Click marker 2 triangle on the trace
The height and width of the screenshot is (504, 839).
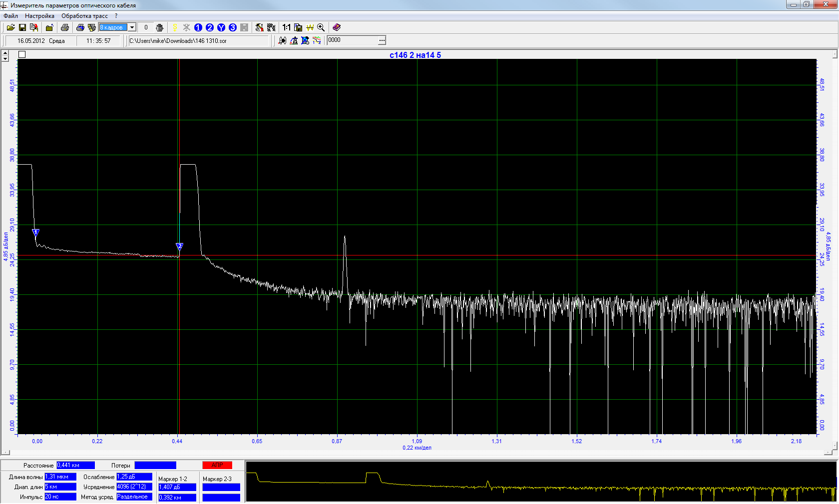click(180, 246)
